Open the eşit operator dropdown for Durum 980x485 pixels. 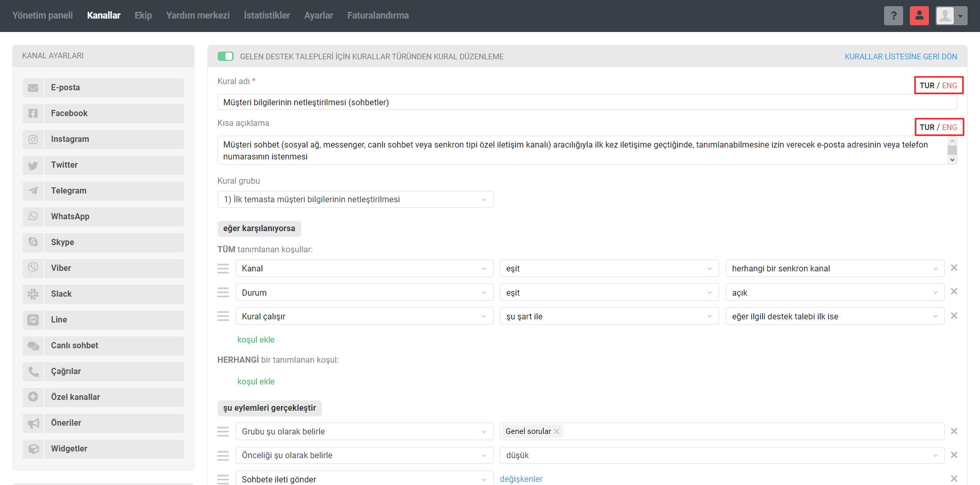[609, 293]
